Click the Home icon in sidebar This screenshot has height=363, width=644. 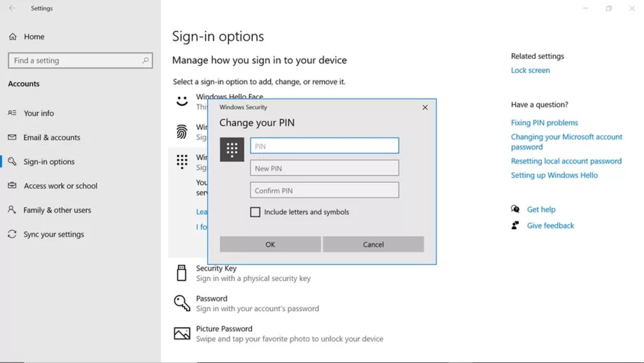coord(13,37)
